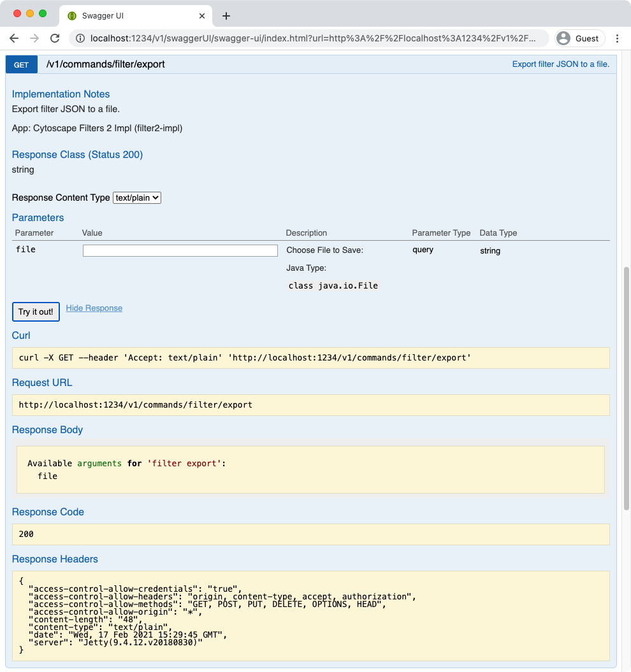Reload the Swagger UI page

tap(55, 38)
